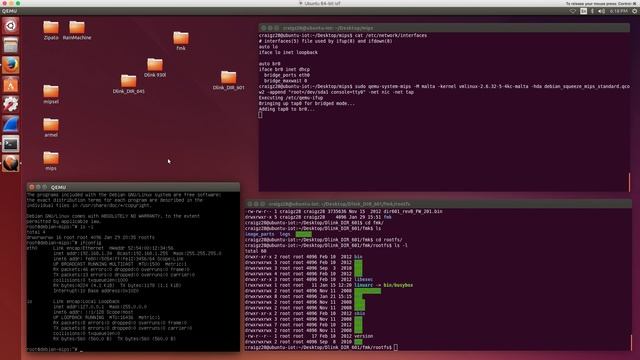Screen dimensions: 640x360
Task: Select the Dlink_DIR_645 desktop folder
Action: tap(129, 84)
